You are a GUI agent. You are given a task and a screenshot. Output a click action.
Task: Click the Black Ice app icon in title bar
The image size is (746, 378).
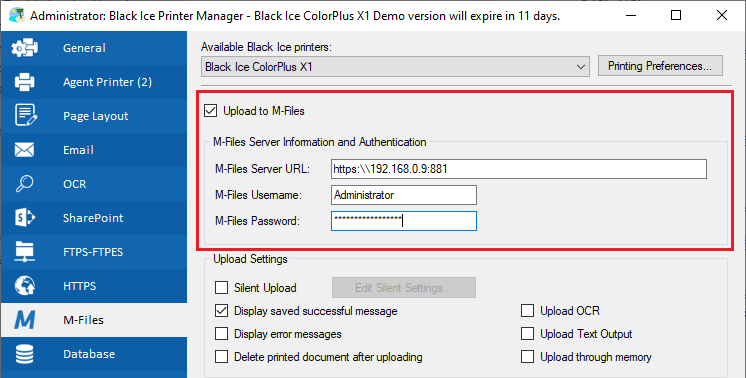[17, 15]
